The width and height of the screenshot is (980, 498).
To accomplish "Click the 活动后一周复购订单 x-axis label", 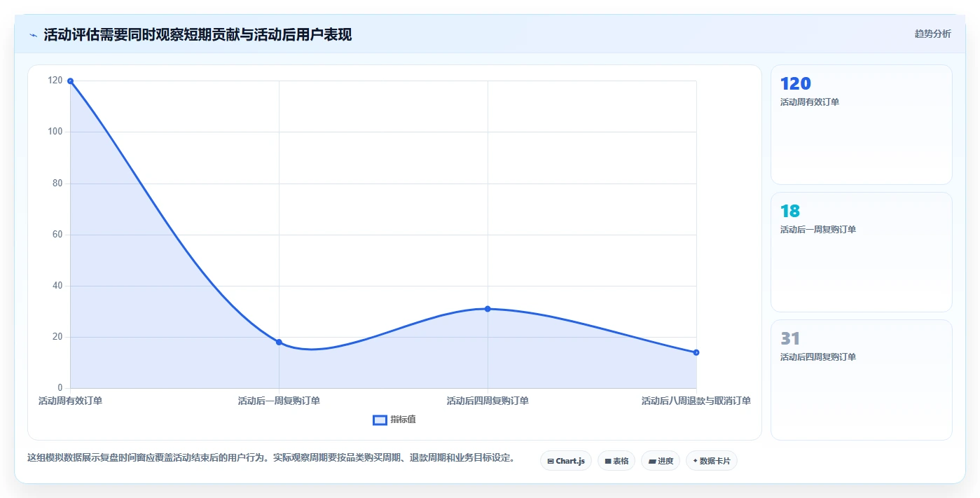I will coord(279,401).
